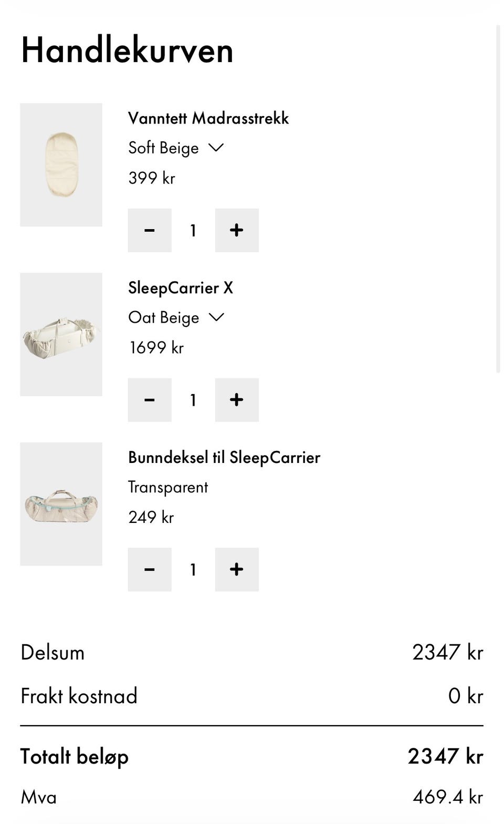504x824 pixels.
Task: Click the Vanntett Madrasstrekk quantity value
Action: (x=193, y=230)
